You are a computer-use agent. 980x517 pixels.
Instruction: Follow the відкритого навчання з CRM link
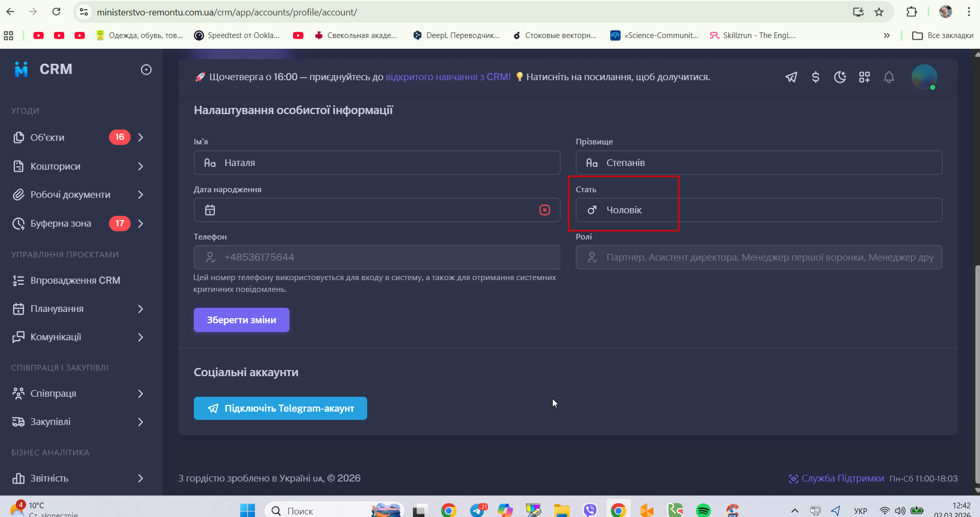(x=448, y=77)
